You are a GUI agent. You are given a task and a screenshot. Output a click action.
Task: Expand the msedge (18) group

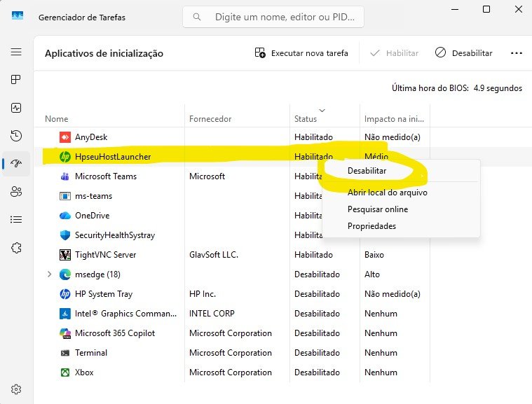(49, 274)
